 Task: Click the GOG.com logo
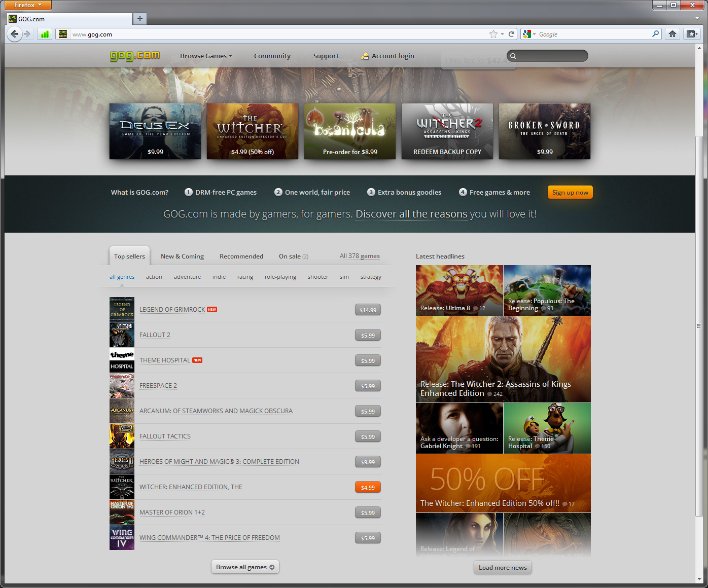[x=135, y=56]
